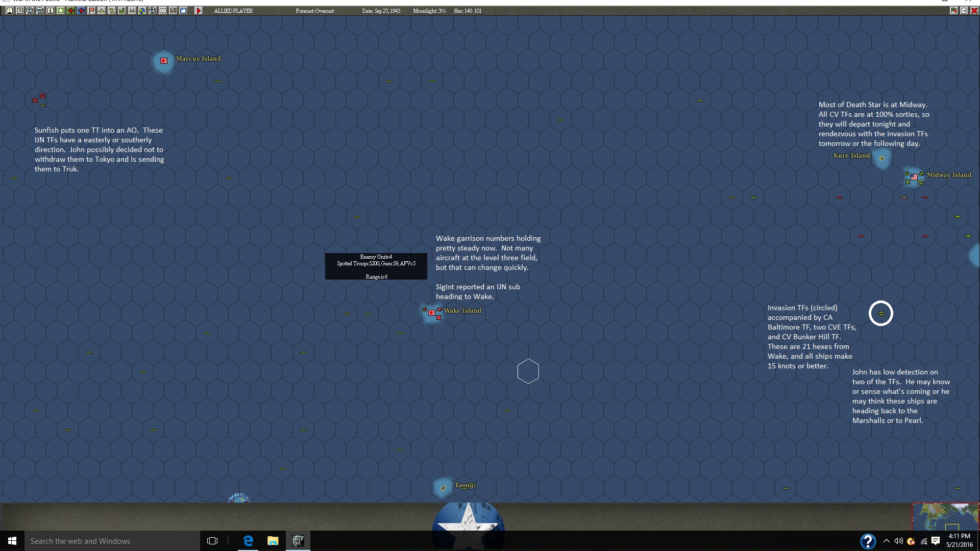Click the 'Hex: 140 101' coordinates text
This screenshot has width=980, height=551.
tap(468, 11)
